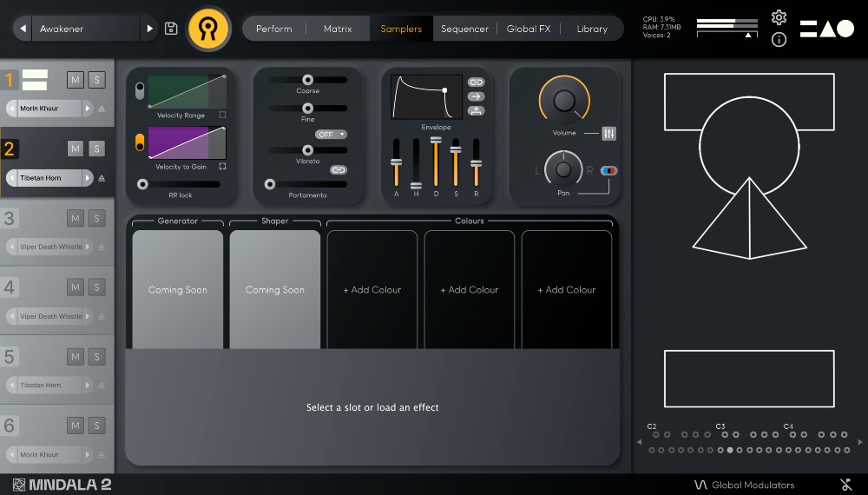Select next preset after Awakener
Viewport: 868px width, 495px height.
pos(149,29)
